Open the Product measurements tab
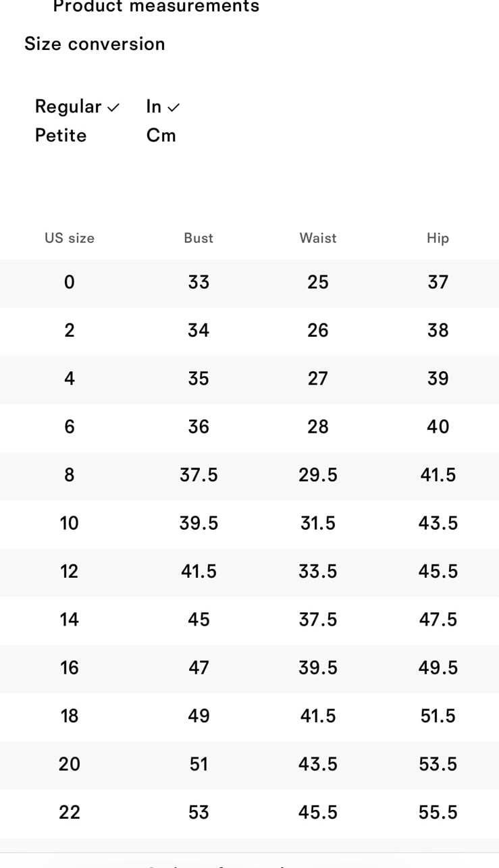499x868 pixels. pos(156,7)
